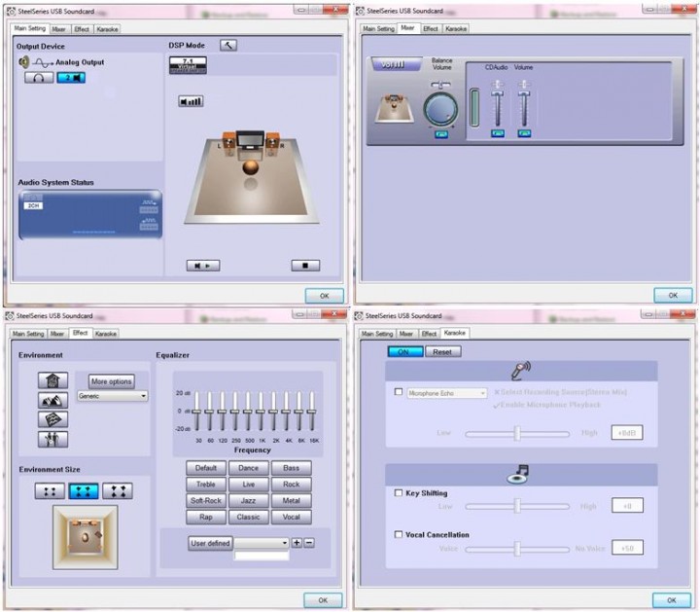The width and height of the screenshot is (700, 612).
Task: Apply the Bass equalizer preset
Action: click(292, 468)
